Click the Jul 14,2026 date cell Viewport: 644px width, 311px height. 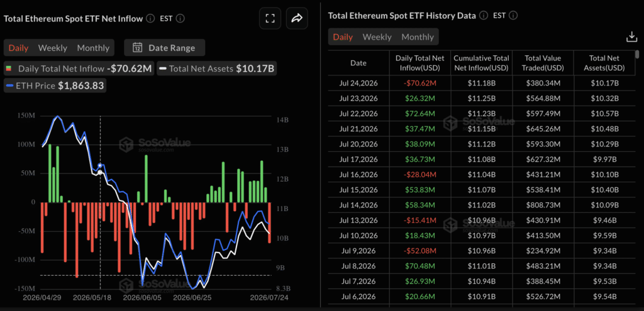point(358,205)
